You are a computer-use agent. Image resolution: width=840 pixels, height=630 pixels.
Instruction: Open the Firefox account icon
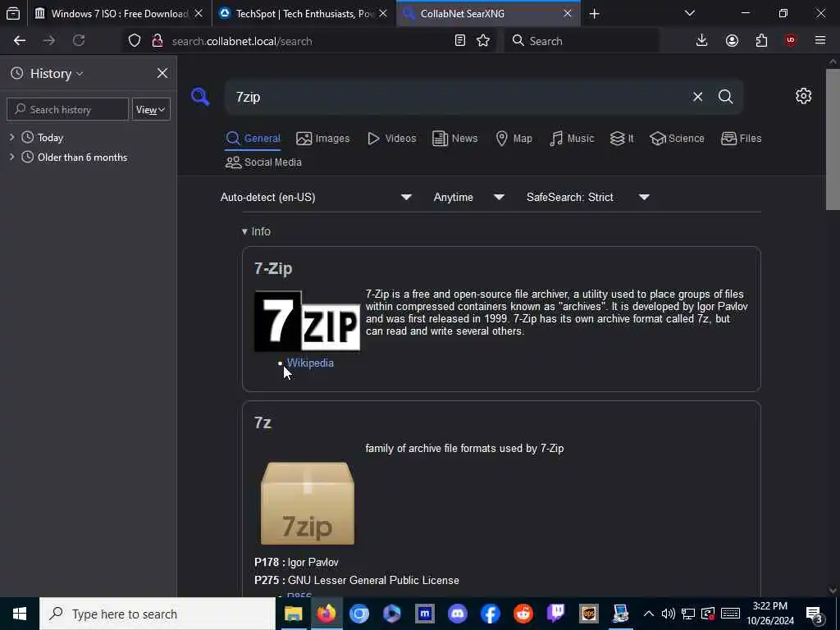[x=732, y=41]
